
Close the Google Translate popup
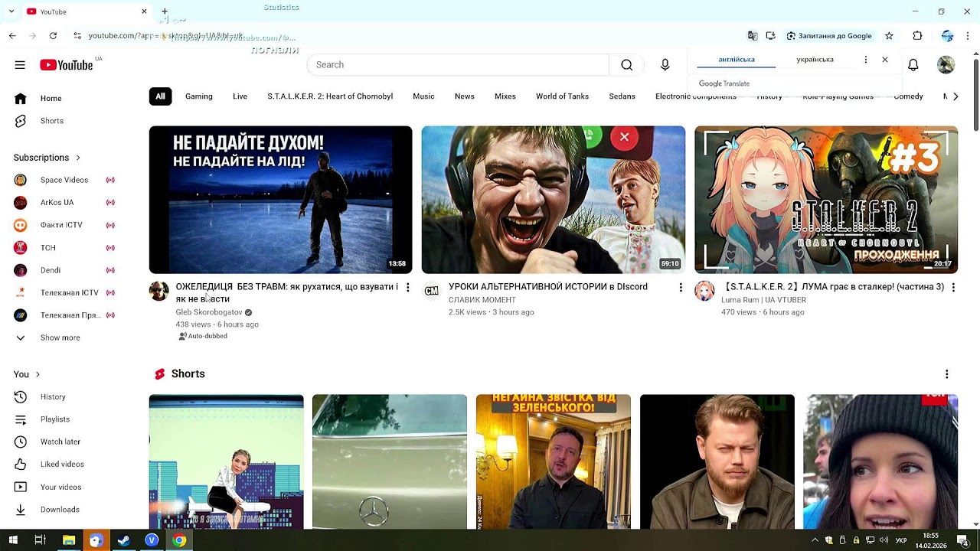[x=885, y=60]
